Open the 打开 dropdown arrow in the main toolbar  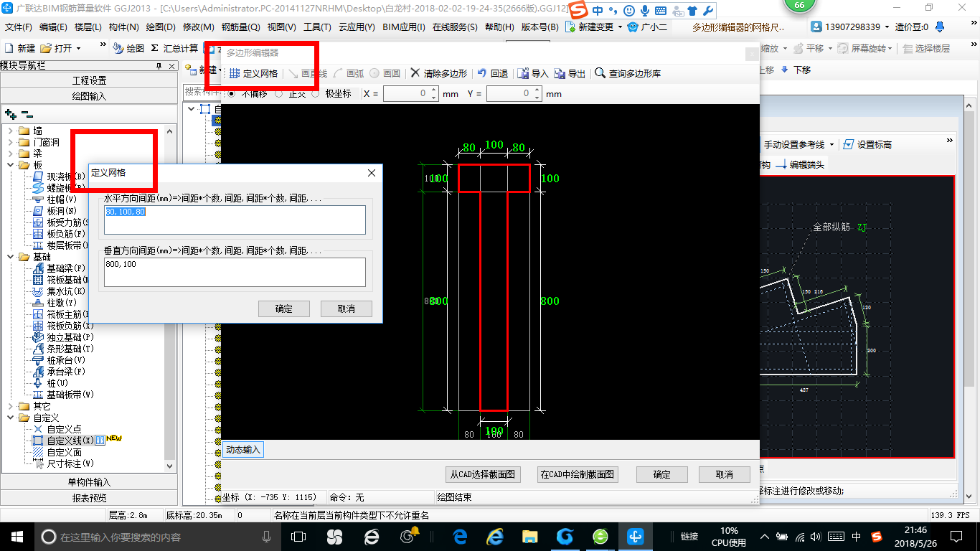coord(78,49)
